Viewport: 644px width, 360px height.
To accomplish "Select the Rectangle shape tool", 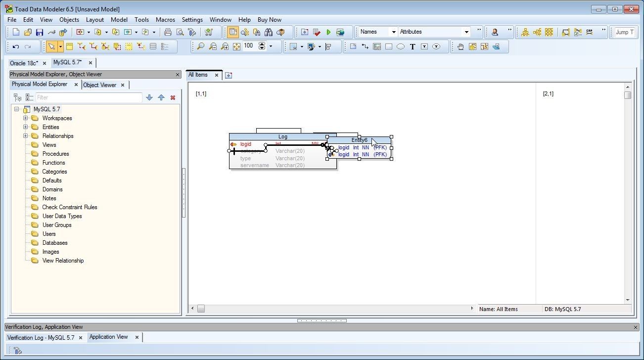I will pos(389,46).
